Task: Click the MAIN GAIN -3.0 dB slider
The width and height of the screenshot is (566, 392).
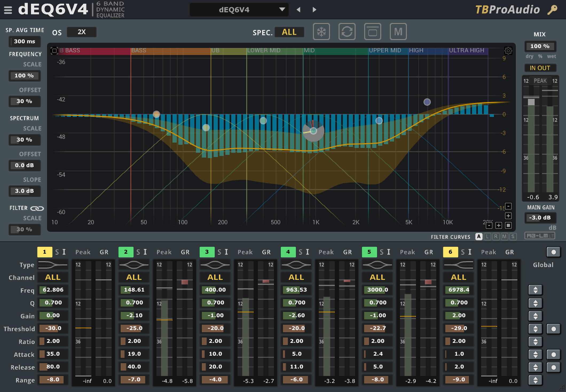Action: 540,218
